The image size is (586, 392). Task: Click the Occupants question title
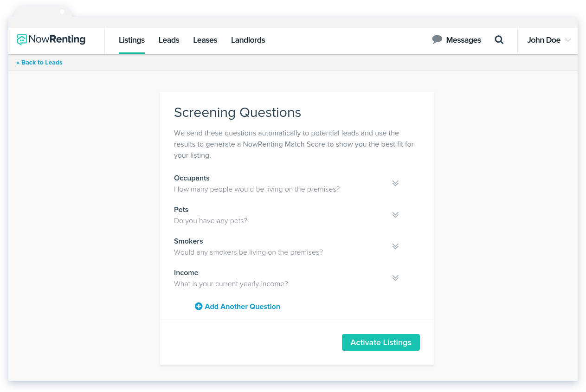click(192, 178)
